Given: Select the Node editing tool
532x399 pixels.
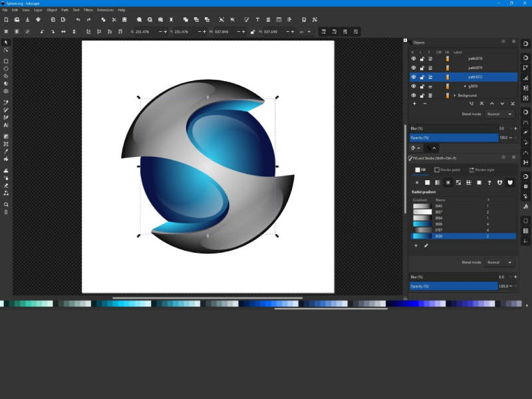Looking at the screenshot, I should click(6, 49).
